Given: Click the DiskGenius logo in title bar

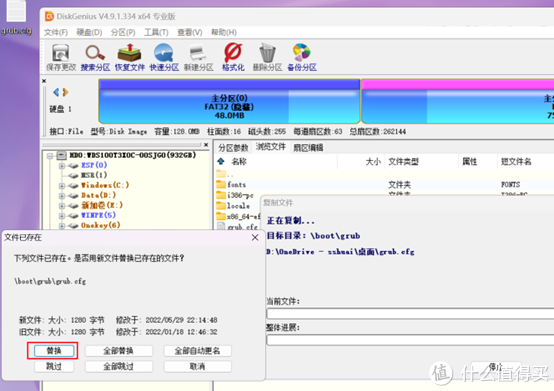Looking at the screenshot, I should pyautogui.click(x=49, y=16).
